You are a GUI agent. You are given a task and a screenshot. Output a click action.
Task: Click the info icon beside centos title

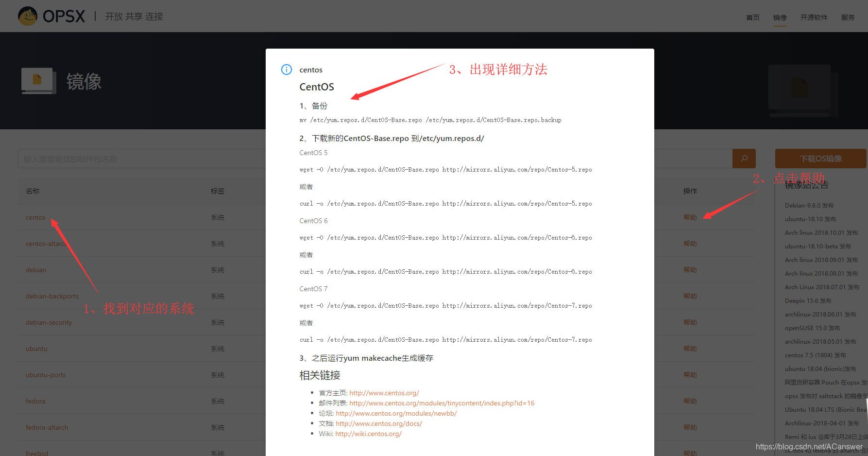(x=287, y=70)
